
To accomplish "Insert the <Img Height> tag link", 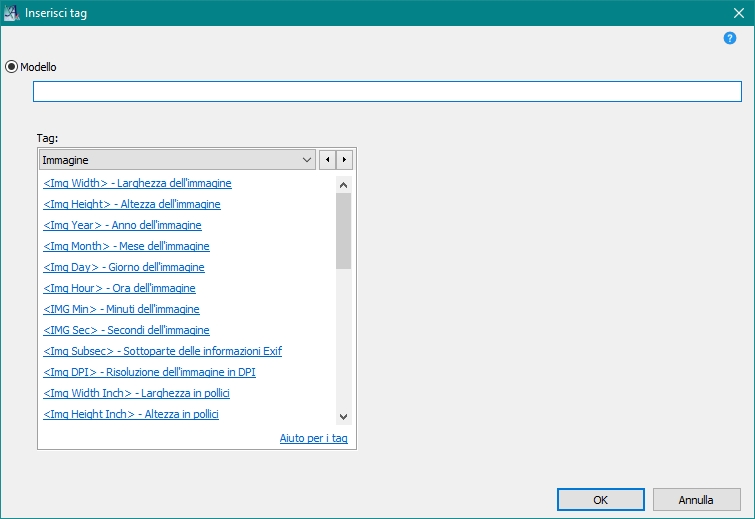I will pos(132,204).
